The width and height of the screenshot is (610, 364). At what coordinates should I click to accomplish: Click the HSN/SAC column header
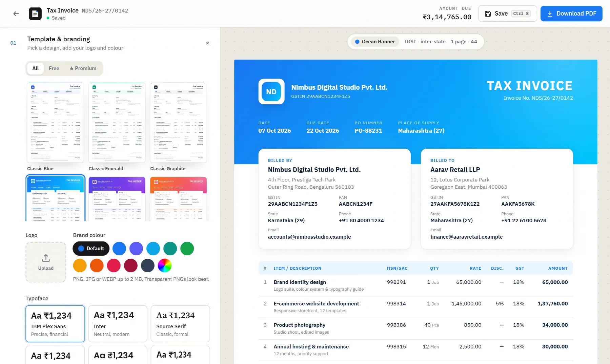[397, 268]
